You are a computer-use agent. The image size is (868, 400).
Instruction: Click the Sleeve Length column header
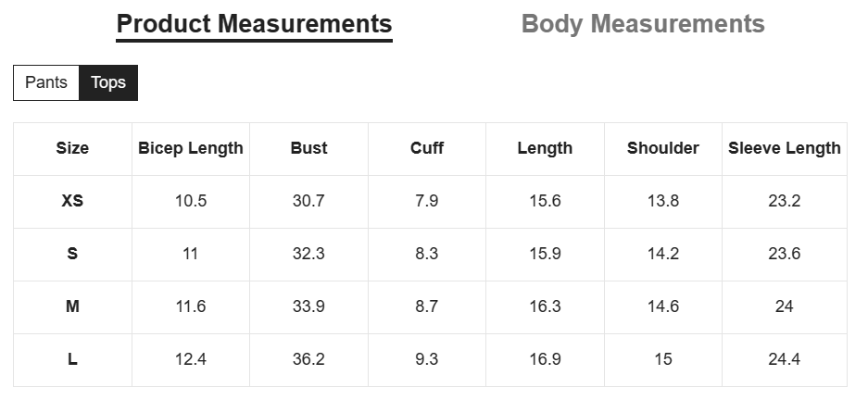point(785,148)
